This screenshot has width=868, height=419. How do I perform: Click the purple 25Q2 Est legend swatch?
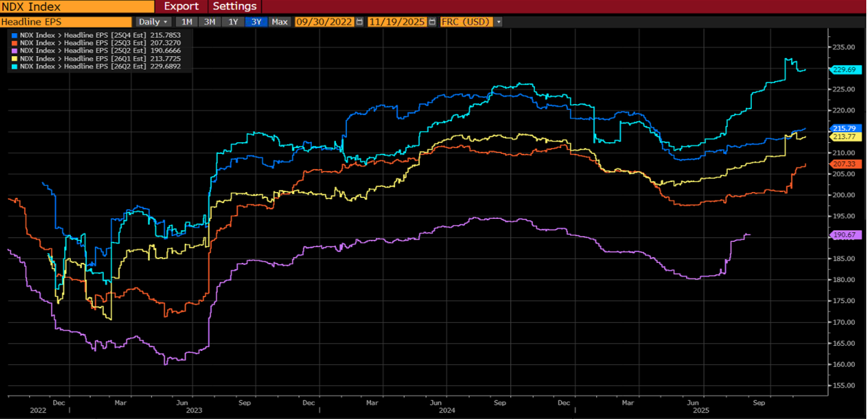[14, 51]
